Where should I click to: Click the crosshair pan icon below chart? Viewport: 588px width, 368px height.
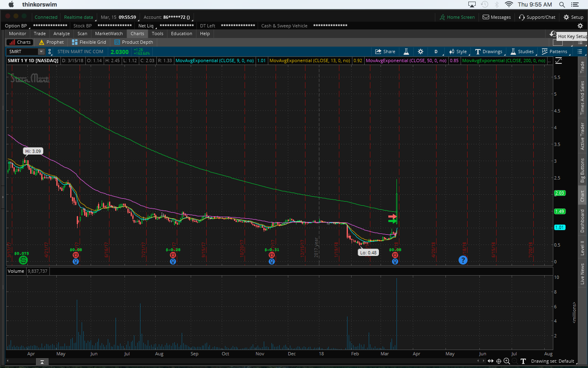tap(499, 361)
